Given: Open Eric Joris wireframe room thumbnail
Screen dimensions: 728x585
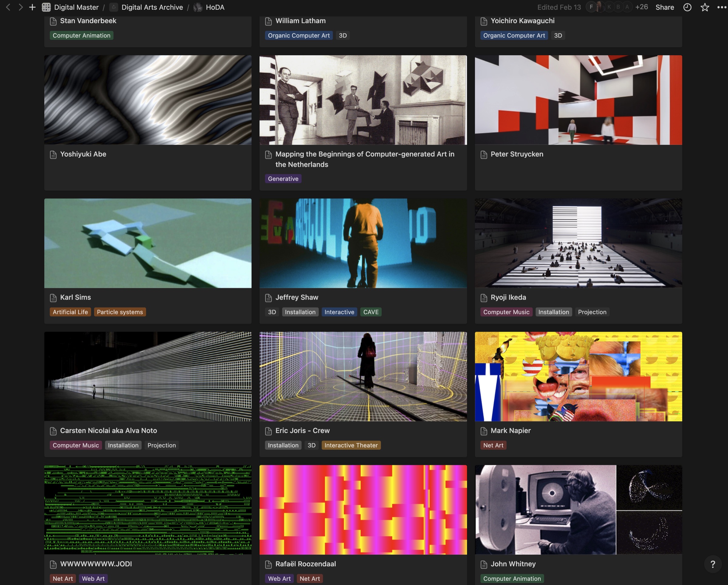Looking at the screenshot, I should click(363, 376).
